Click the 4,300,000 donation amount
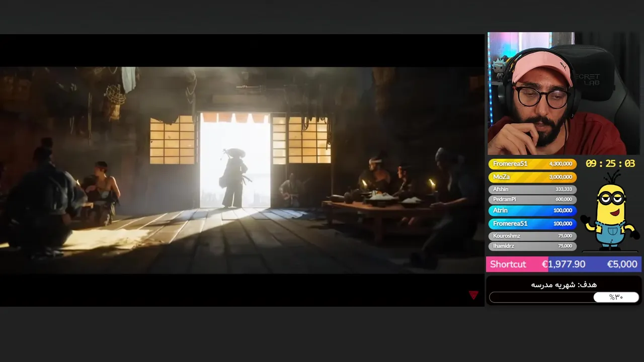644x362 pixels. [x=560, y=164]
